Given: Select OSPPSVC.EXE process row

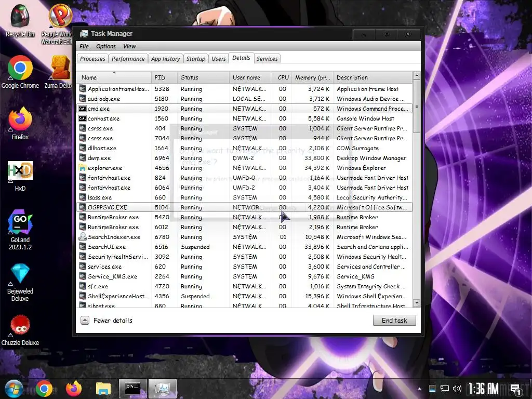Looking at the screenshot, I should pos(245,207).
